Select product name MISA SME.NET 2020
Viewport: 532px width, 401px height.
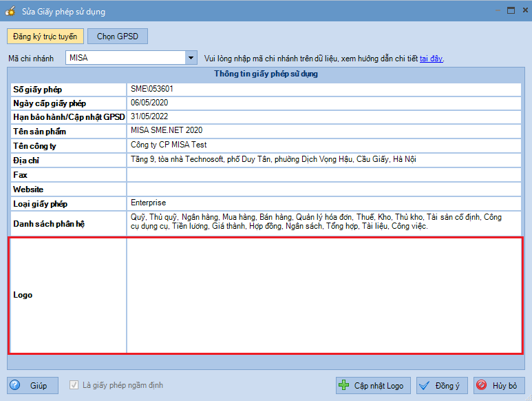167,130
